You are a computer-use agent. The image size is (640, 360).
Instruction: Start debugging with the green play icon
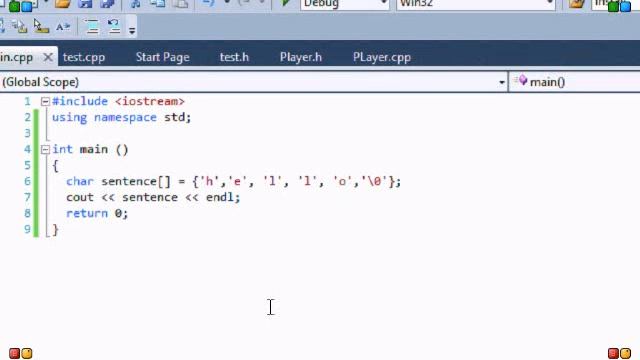pos(286,3)
